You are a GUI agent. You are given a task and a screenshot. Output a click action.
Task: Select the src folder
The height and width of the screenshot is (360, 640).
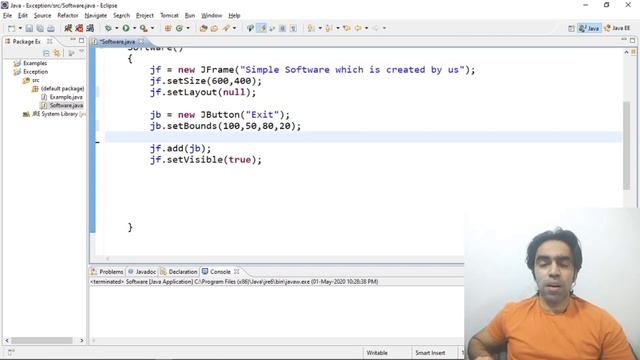pyautogui.click(x=36, y=80)
